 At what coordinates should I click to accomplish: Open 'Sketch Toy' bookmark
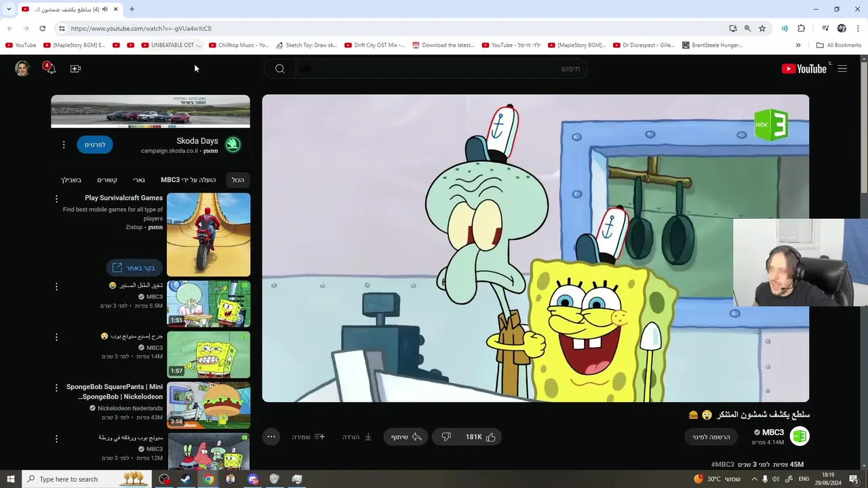coord(307,45)
